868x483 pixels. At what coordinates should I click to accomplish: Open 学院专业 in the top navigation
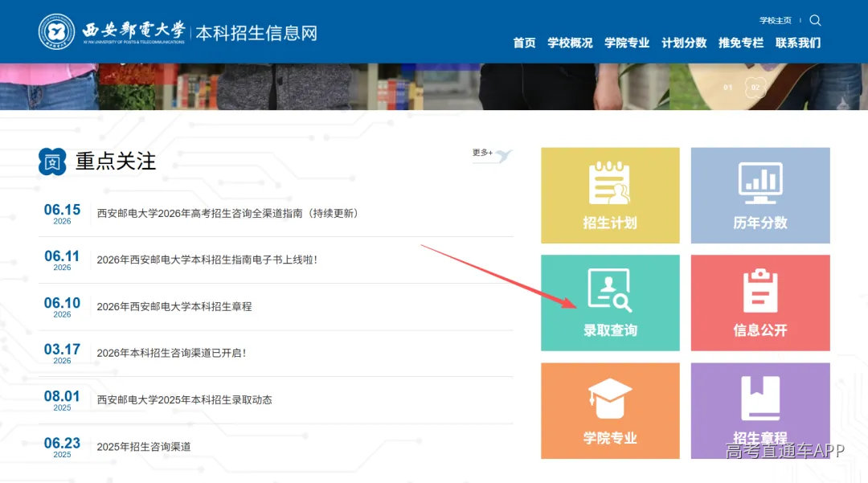click(627, 43)
